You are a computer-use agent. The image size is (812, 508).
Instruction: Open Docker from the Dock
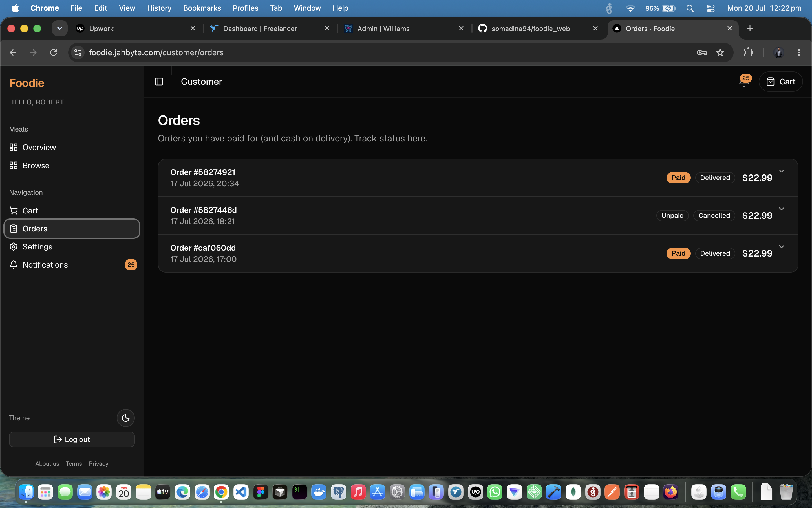coord(319,492)
